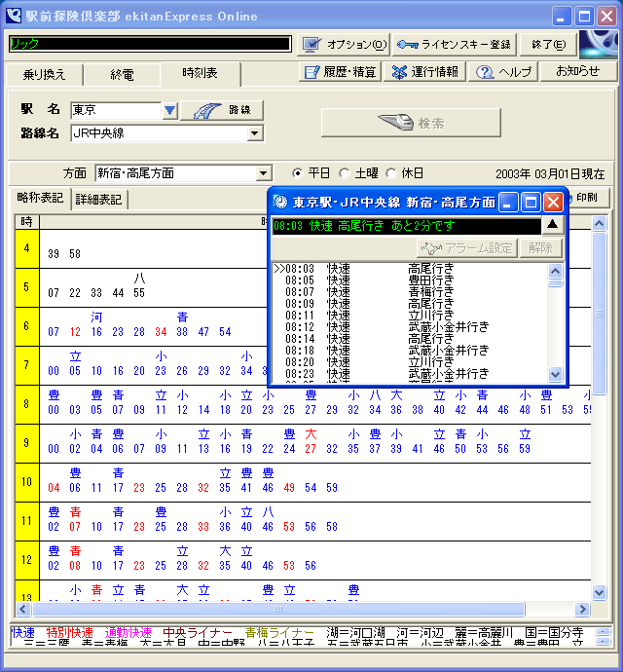The image size is (623, 672).
Task: Click the red 27 departure in hour 9
Action: 311,449
